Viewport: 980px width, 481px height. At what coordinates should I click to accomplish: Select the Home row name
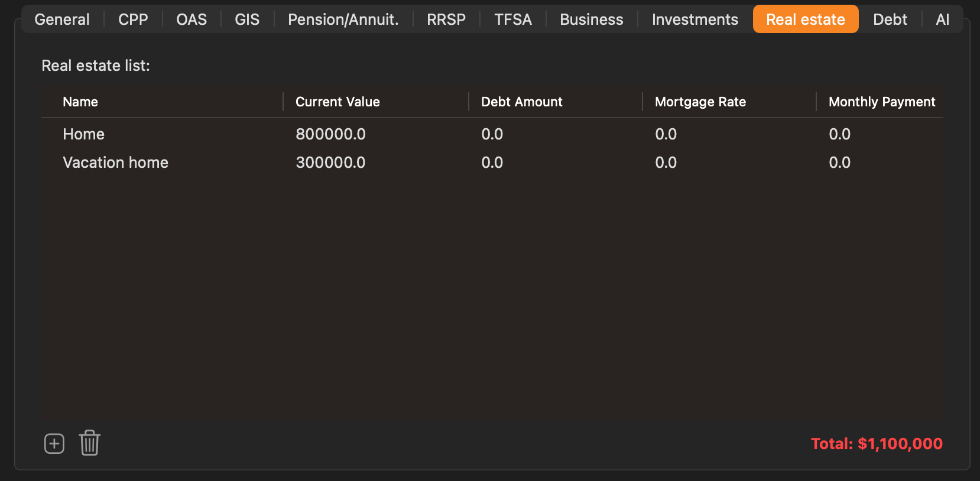point(83,134)
